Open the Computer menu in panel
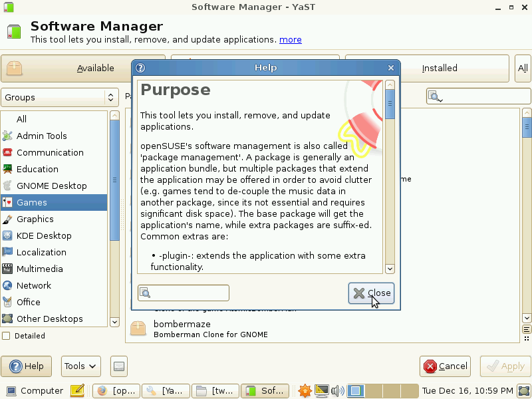 tap(35, 391)
